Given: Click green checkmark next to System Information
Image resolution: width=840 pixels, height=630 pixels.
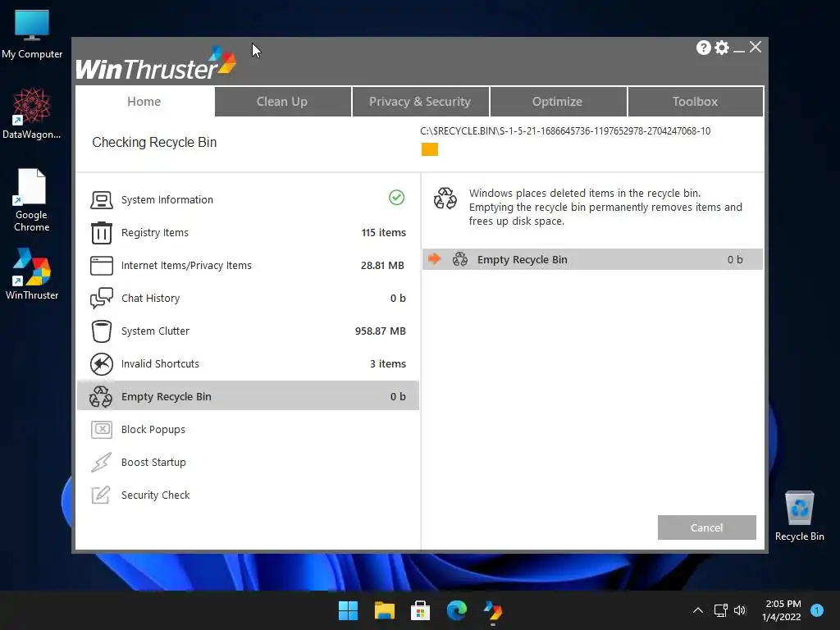Looking at the screenshot, I should pos(396,198).
